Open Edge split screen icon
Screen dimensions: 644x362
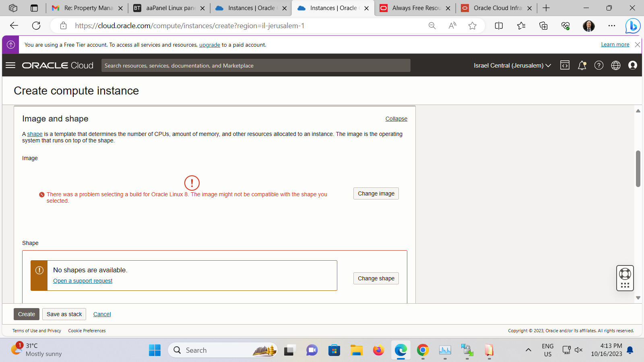coord(499,26)
